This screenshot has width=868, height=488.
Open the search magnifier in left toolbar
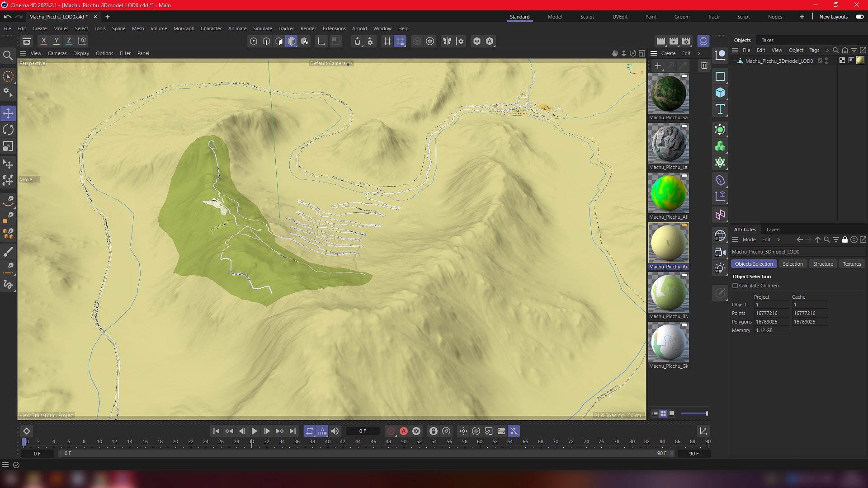pos(8,56)
